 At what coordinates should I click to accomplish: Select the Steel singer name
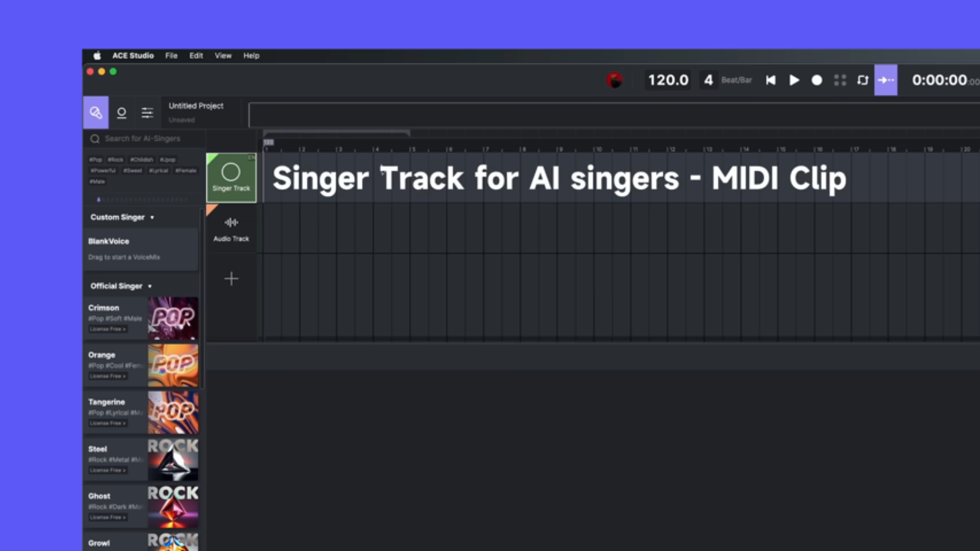(x=97, y=449)
